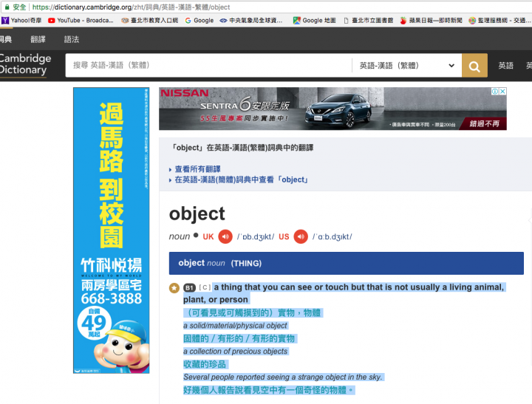Screen dimensions: 532x404
Task: Open the Google 地圖 bookmark
Action: tap(315, 21)
